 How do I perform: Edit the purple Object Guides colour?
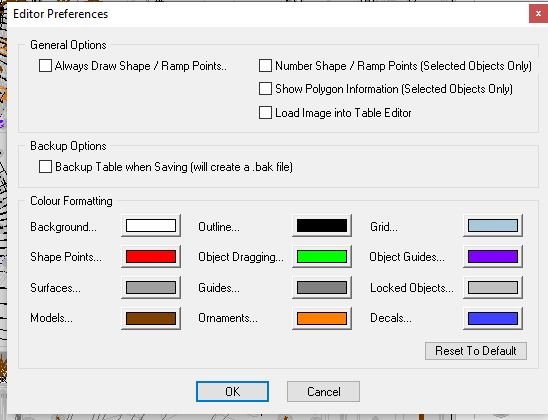point(493,256)
